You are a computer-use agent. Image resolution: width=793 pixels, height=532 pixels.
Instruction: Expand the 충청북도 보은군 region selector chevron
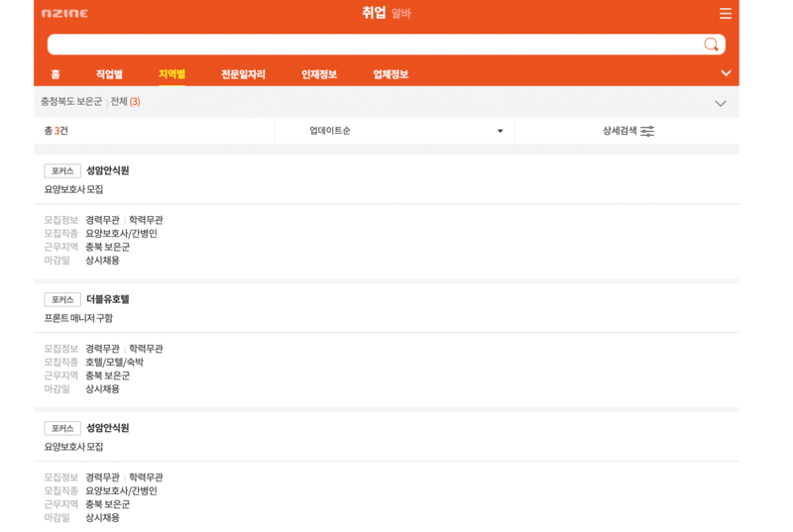click(x=721, y=104)
